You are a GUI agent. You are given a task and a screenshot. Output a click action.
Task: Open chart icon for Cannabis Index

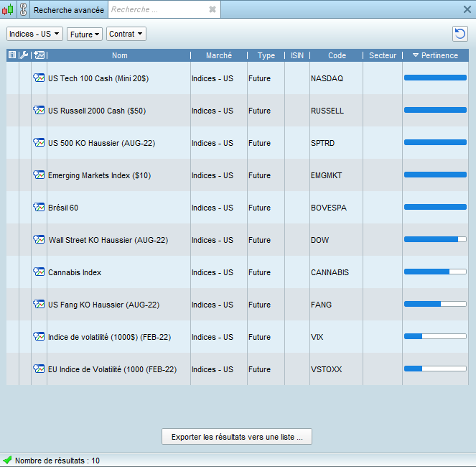[x=39, y=272]
